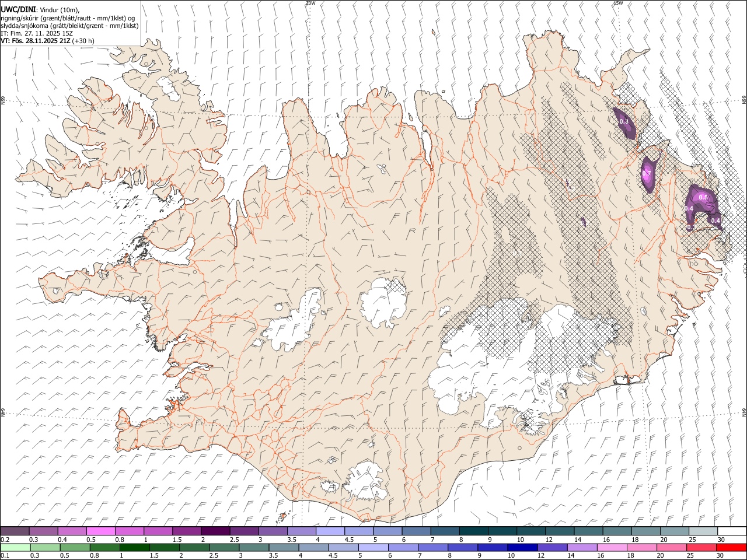The width and height of the screenshot is (747, 560).
Task: Click the UWC/DINI title heading
Action: [x=18, y=10]
